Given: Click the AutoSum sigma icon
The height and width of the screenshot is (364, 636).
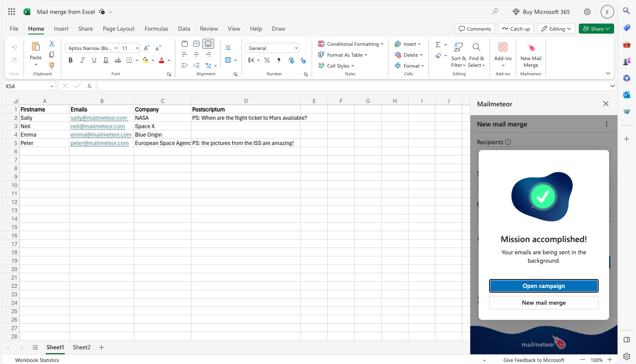Looking at the screenshot, I should point(438,45).
